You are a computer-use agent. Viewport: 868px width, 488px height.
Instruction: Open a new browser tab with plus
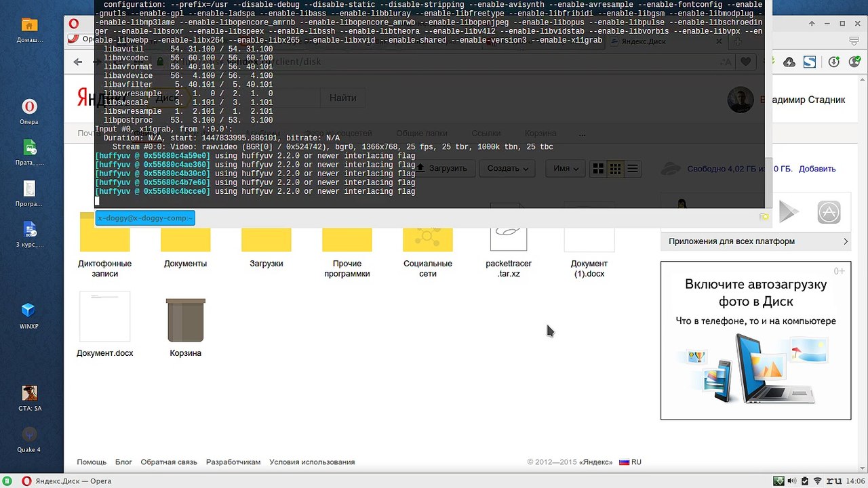tap(737, 42)
